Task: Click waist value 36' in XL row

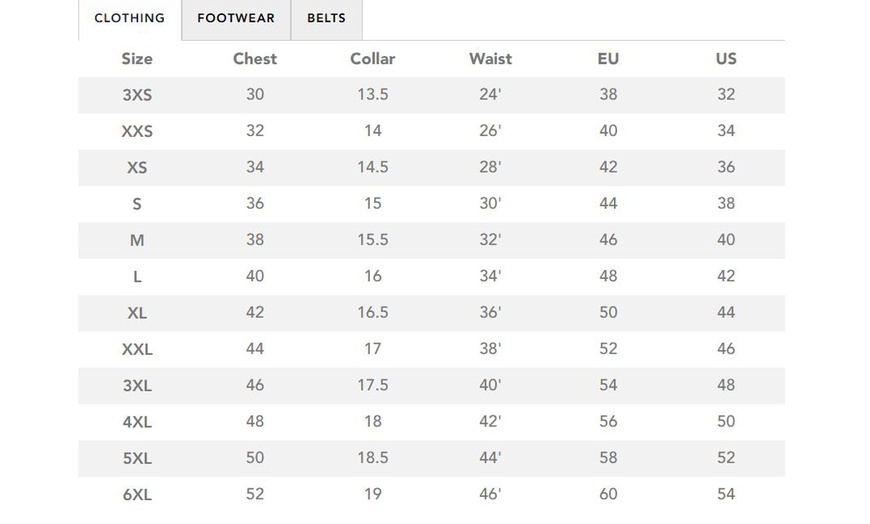Action: point(490,313)
